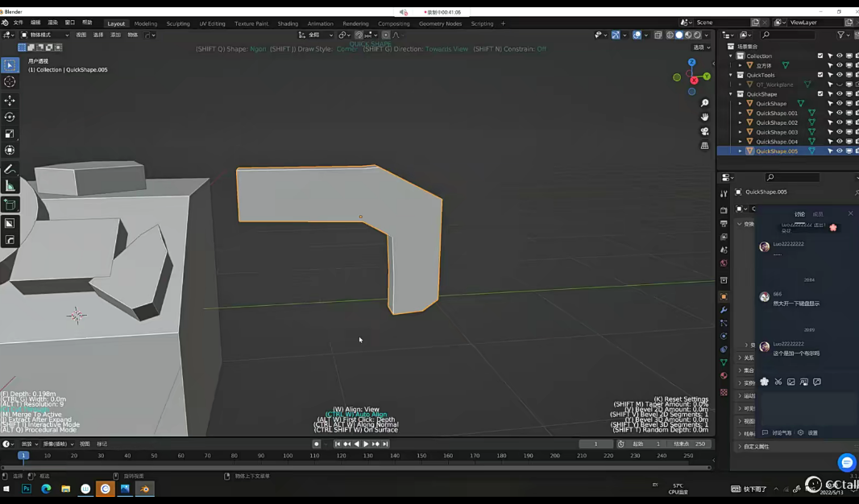Toggle viewport visibility of QuickShape.001
The height and width of the screenshot is (504, 859).
849,112
